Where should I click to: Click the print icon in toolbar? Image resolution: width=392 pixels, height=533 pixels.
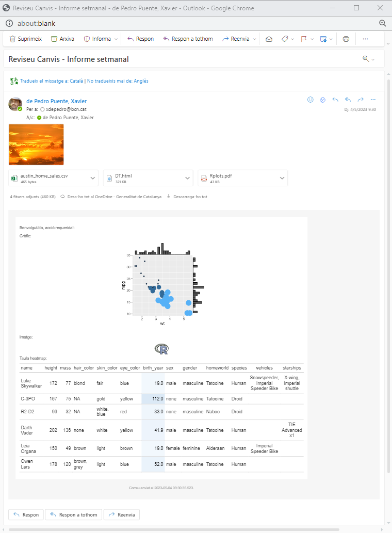(346, 39)
